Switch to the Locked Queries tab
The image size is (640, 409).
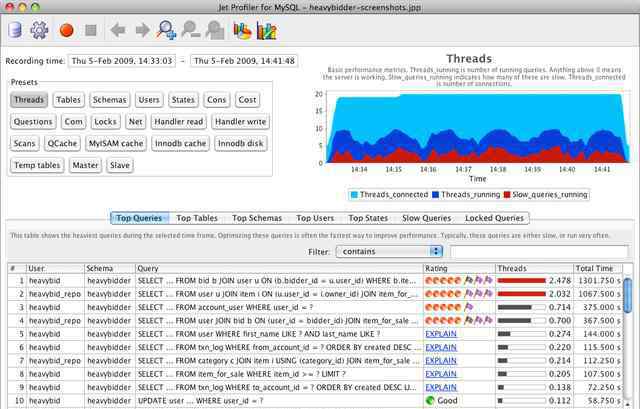pos(494,218)
